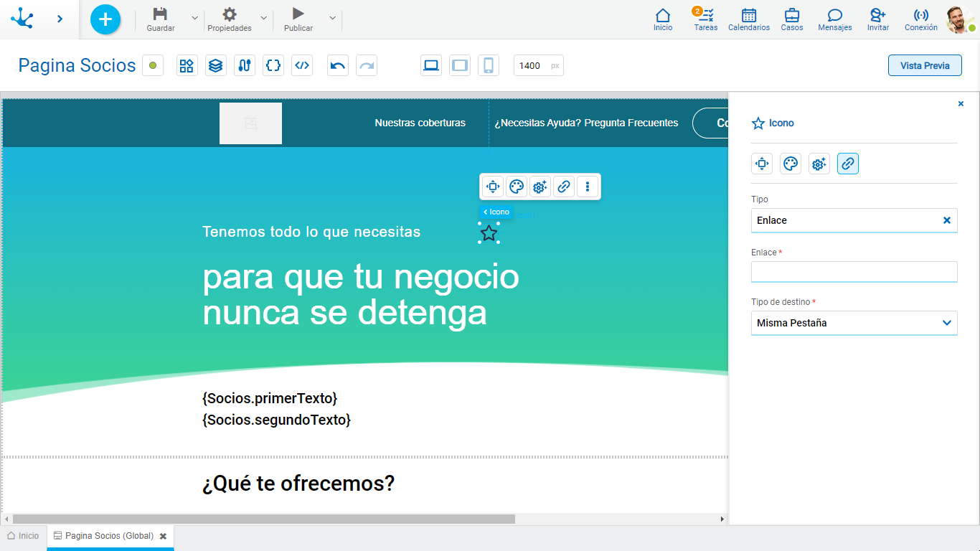Screen dimensions: 980x551
Task: Undo the last action
Action: pos(338,65)
